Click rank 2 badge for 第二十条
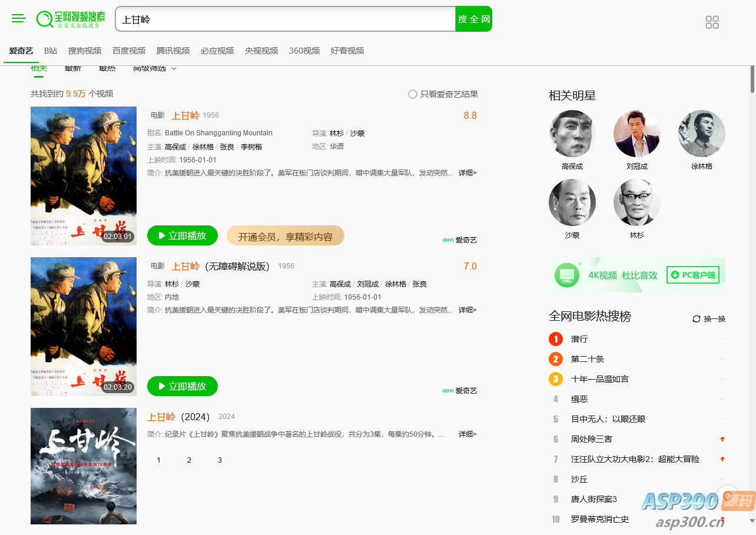The height and width of the screenshot is (535, 756). (x=556, y=359)
